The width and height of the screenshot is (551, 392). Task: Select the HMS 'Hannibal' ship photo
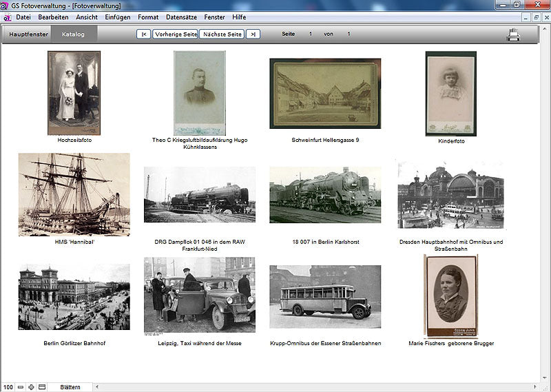pyautogui.click(x=74, y=194)
